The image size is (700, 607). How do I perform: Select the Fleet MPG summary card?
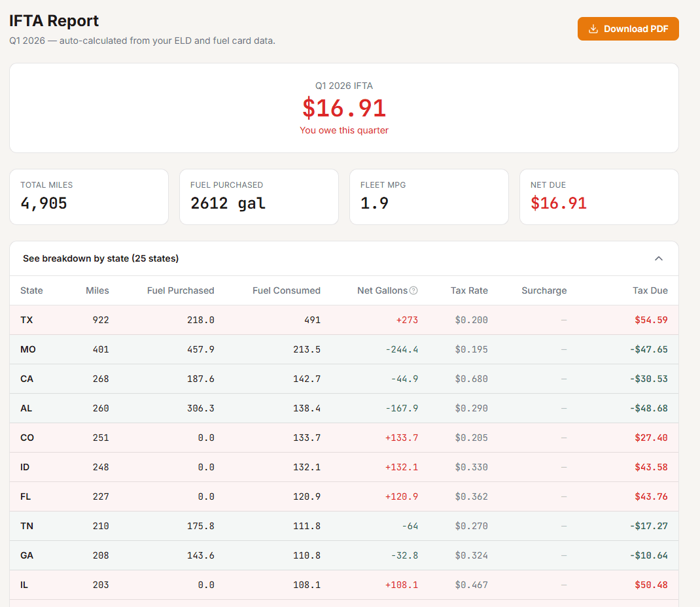point(429,197)
